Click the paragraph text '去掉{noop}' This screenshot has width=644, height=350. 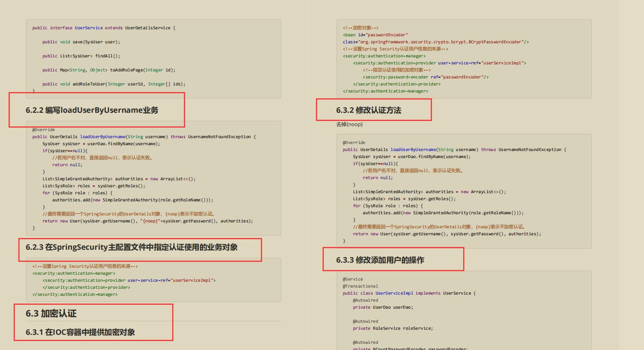pos(350,124)
